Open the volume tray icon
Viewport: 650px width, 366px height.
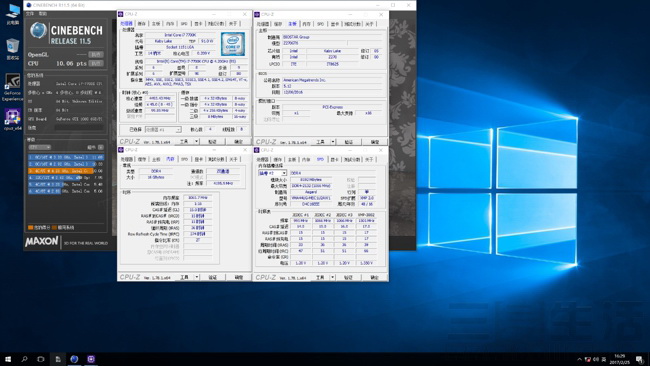(596, 359)
